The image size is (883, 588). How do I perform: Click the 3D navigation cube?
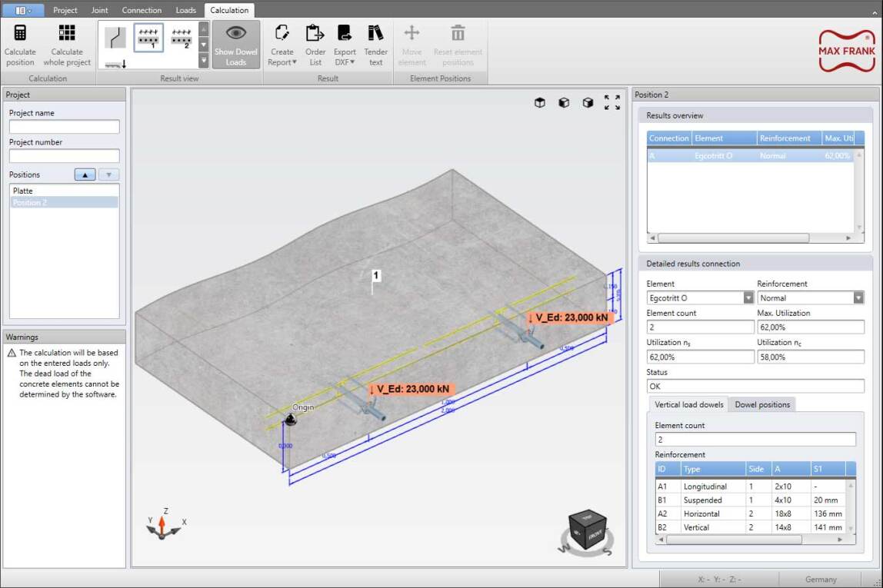pos(588,531)
